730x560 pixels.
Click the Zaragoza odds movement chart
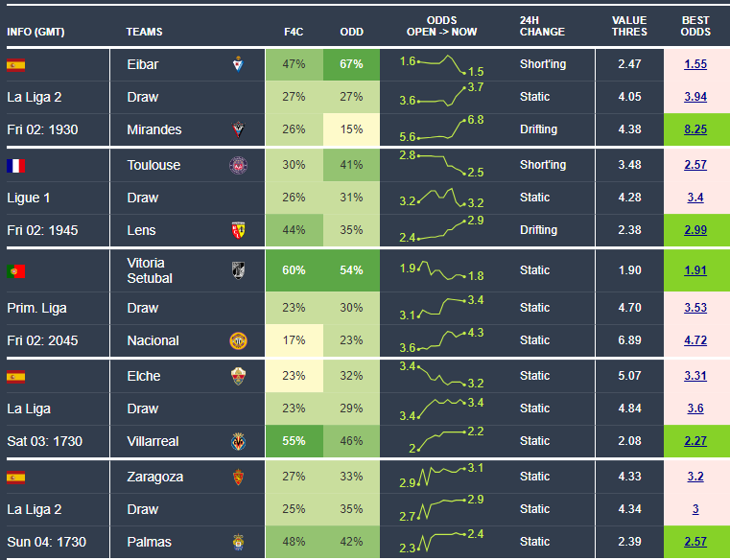coord(441,476)
